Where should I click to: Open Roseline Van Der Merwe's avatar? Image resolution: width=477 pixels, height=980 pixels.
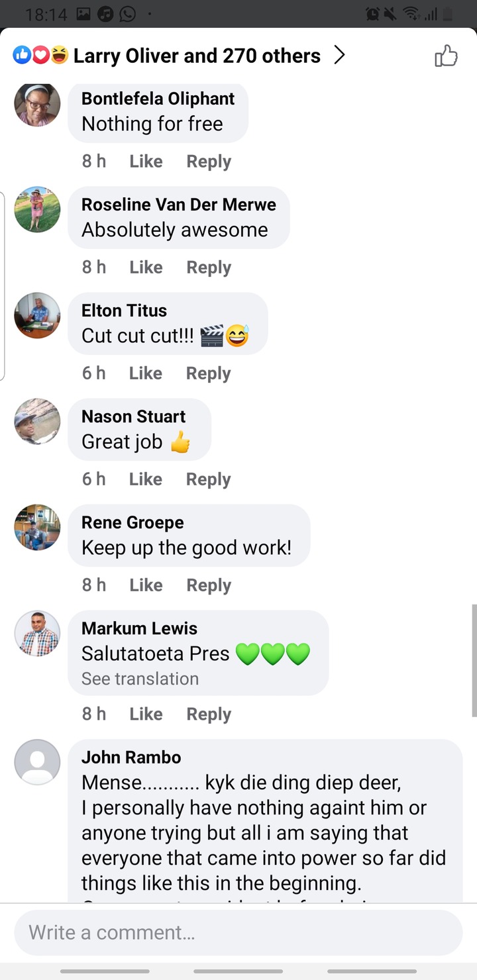tap(37, 209)
